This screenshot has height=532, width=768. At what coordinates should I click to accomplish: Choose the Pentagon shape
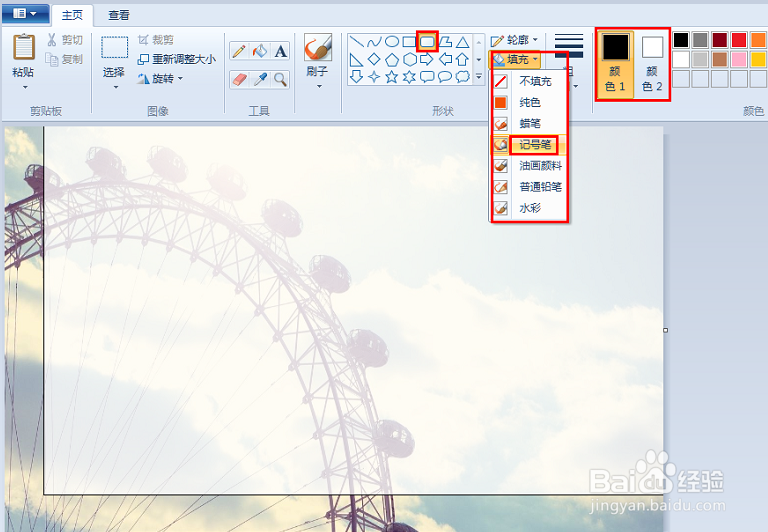[392, 59]
